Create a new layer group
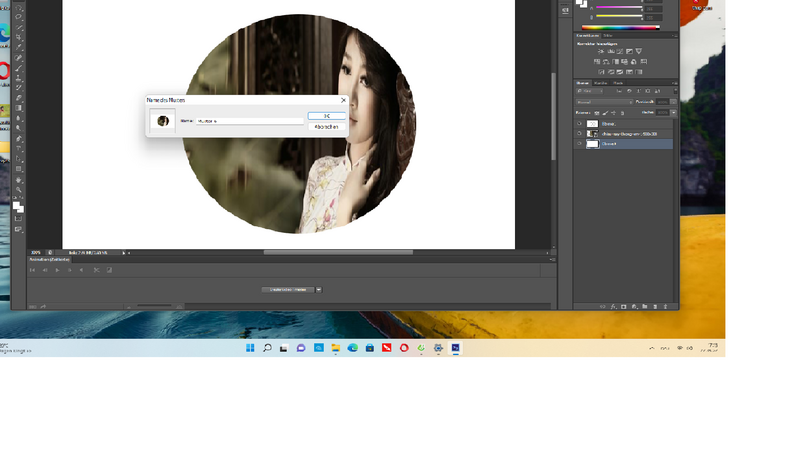 645,307
